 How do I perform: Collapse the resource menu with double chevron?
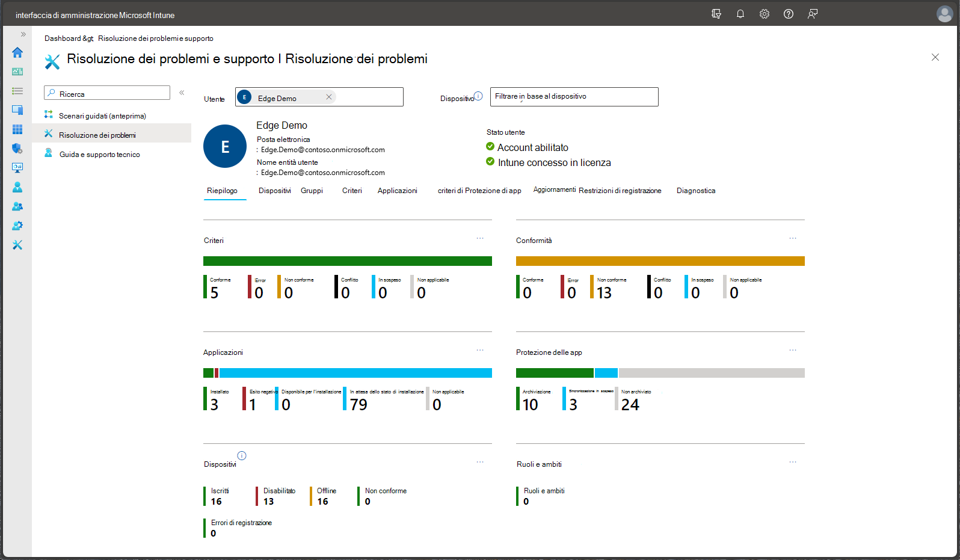(182, 93)
